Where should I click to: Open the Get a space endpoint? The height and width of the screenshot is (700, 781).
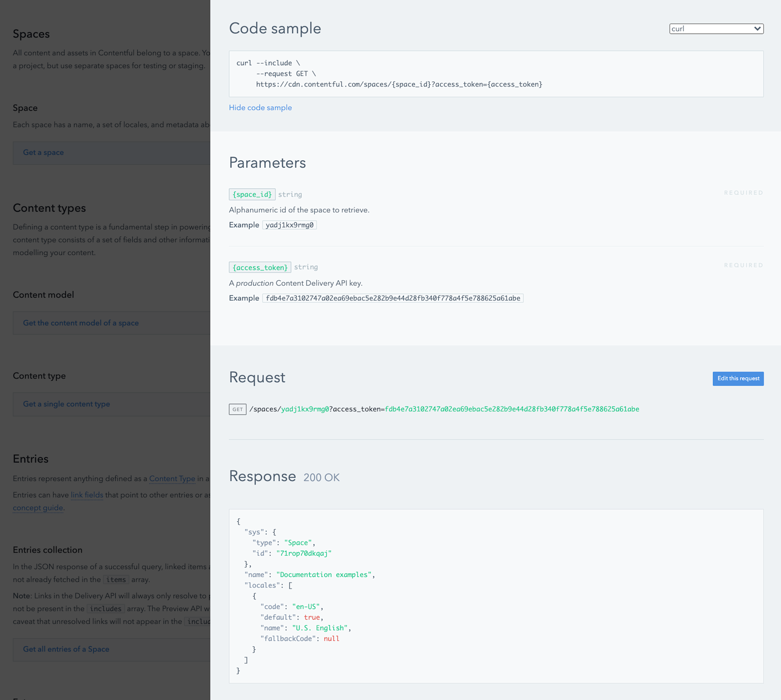pyautogui.click(x=43, y=152)
